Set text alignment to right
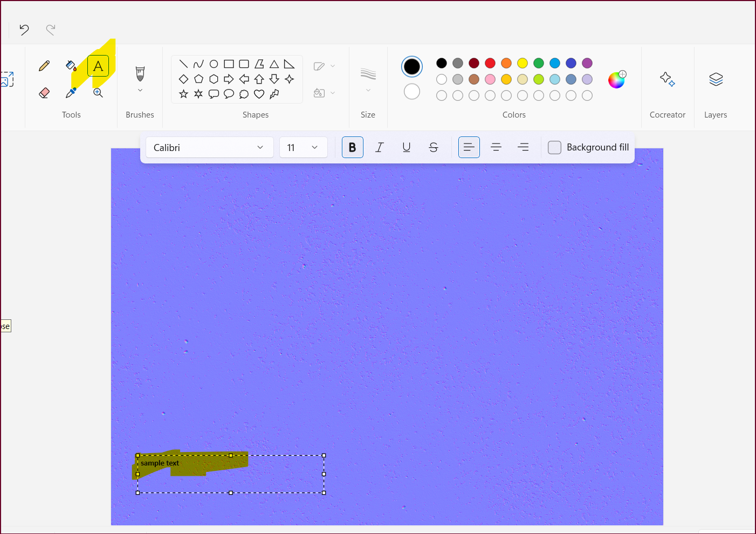Image resolution: width=756 pixels, height=534 pixels. pos(523,147)
